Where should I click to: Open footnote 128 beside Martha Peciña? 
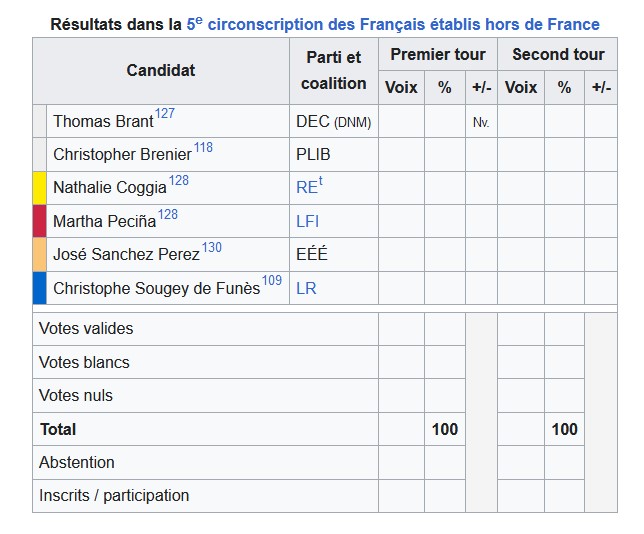168,214
